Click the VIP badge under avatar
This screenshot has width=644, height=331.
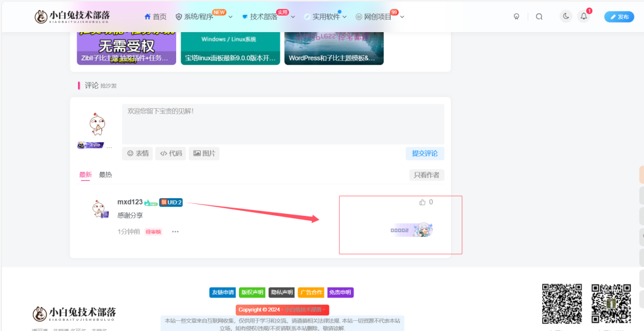[x=91, y=145]
